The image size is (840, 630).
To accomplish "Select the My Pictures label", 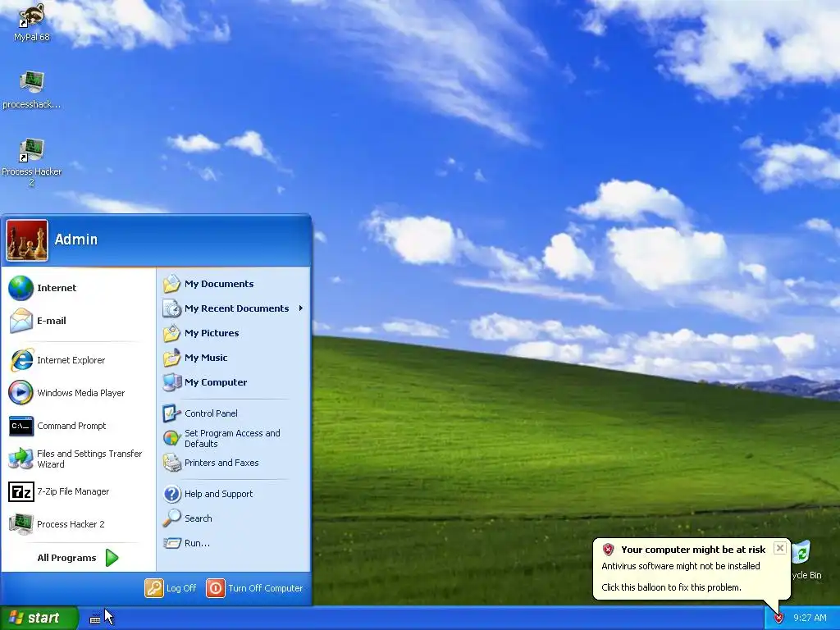I will 212,333.
